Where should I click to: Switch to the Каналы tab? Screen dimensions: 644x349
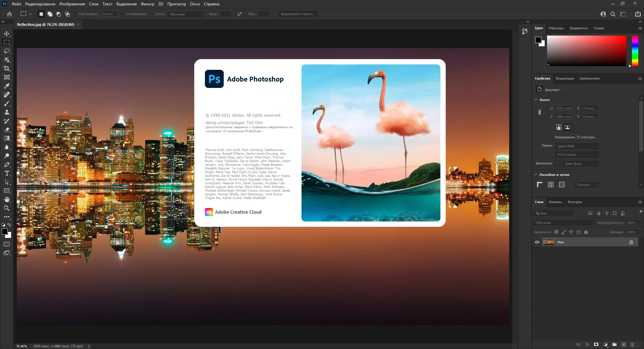click(x=555, y=202)
